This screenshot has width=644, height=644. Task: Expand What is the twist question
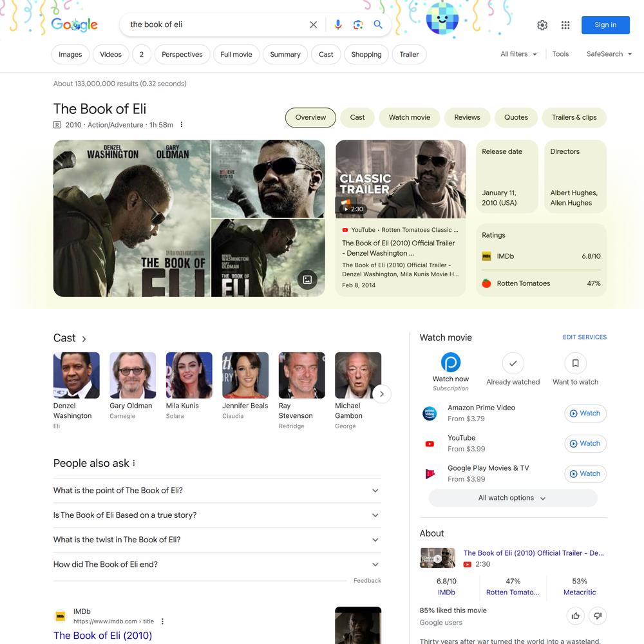(x=217, y=540)
